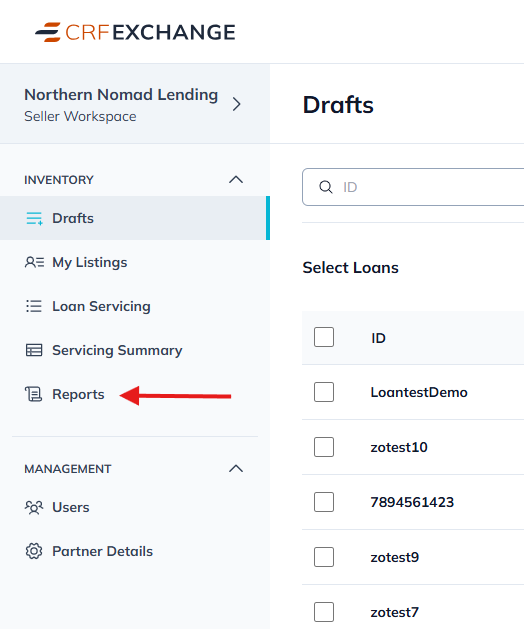Click the Servicing Summary table icon
This screenshot has height=629, width=524.
click(34, 350)
